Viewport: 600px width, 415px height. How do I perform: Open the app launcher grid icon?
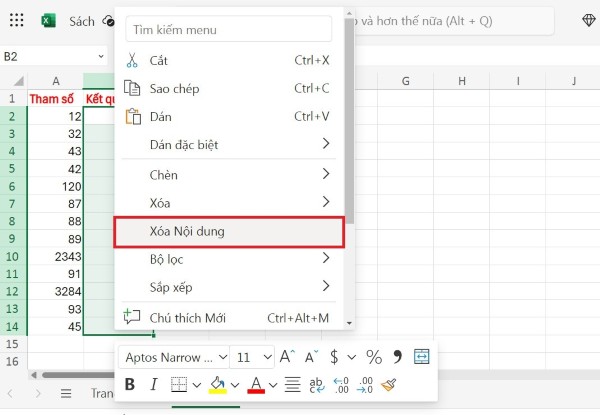point(16,20)
